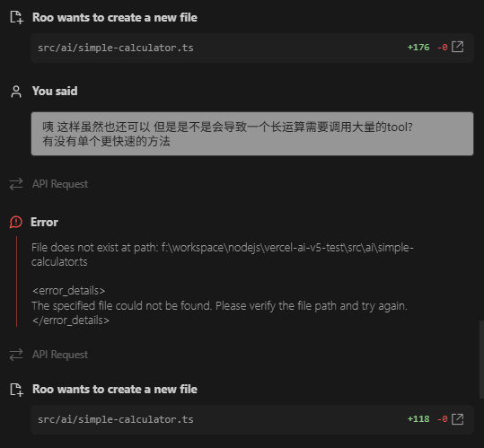Click the +176 additions count
The image size is (484, 448).
point(418,48)
